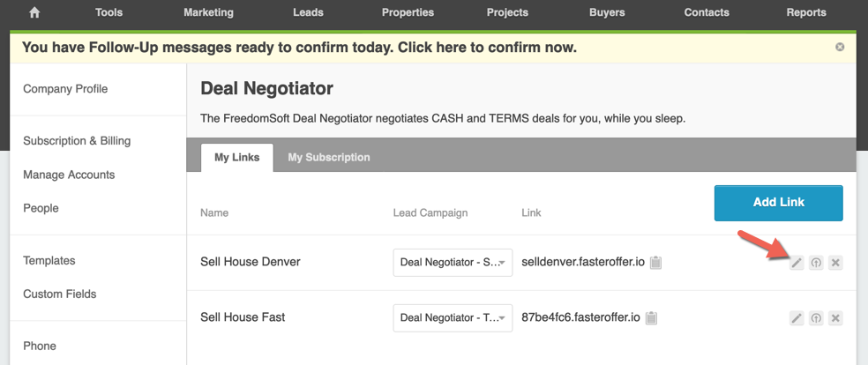Open the Properties menu

[x=408, y=12]
